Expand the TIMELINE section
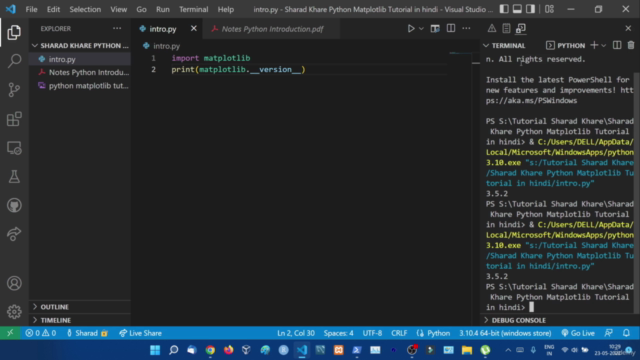Image resolution: width=640 pixels, height=360 pixels. 80,320
